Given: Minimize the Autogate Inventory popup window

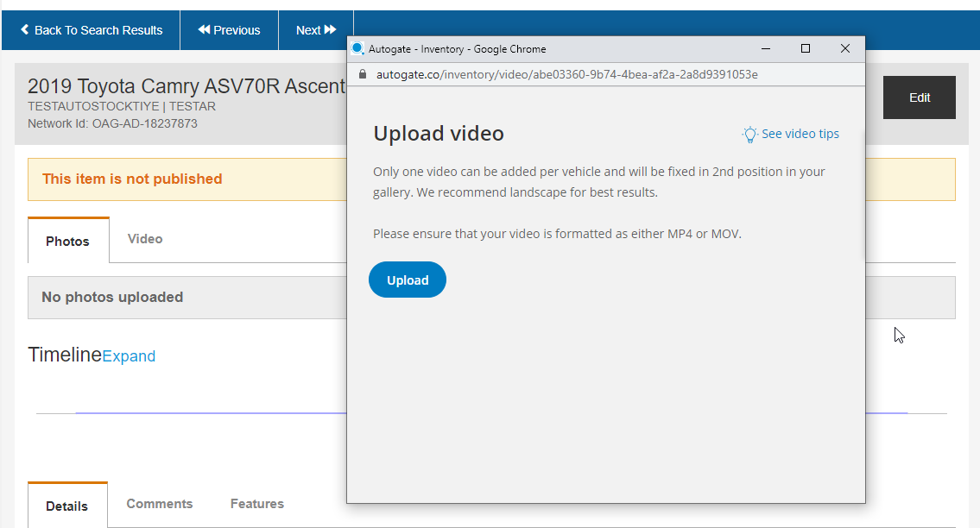Looking at the screenshot, I should pos(766,49).
